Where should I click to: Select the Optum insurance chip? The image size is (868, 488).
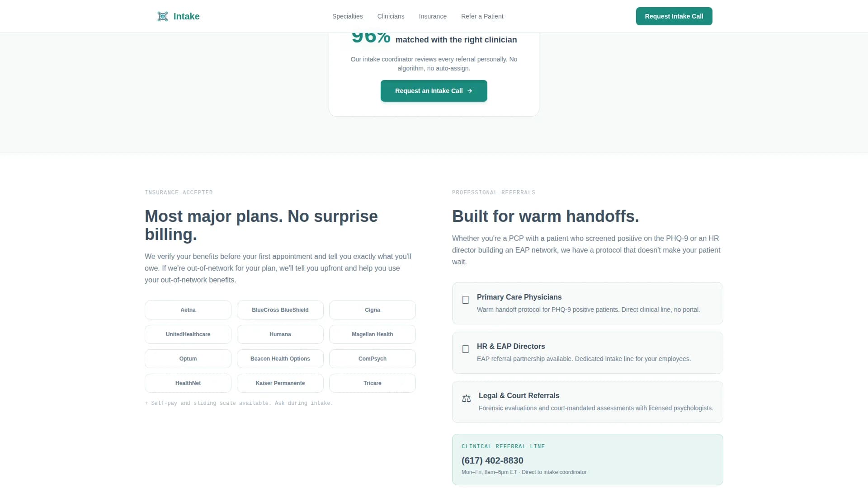click(x=188, y=359)
